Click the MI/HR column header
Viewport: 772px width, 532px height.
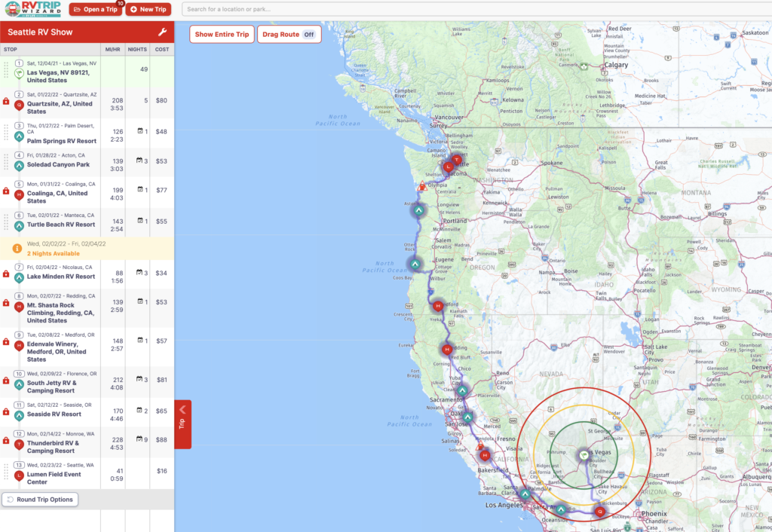(112, 50)
